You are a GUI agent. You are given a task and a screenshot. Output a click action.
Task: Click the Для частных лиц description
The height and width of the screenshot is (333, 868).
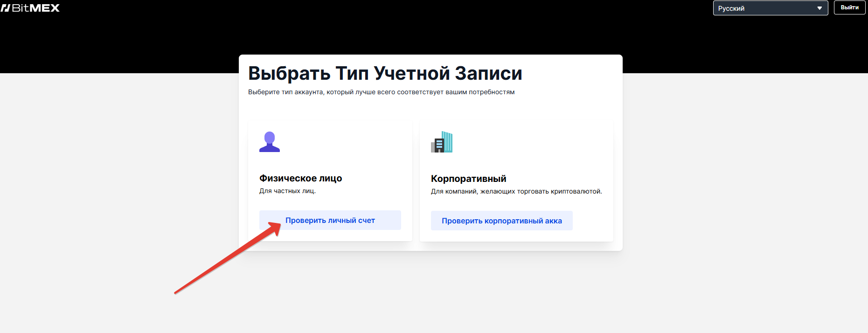tap(287, 191)
